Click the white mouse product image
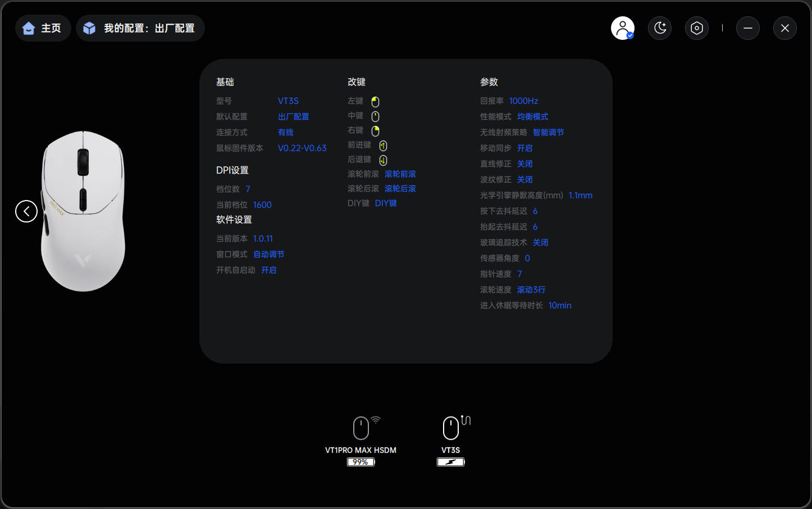The width and height of the screenshot is (812, 509). point(83,211)
